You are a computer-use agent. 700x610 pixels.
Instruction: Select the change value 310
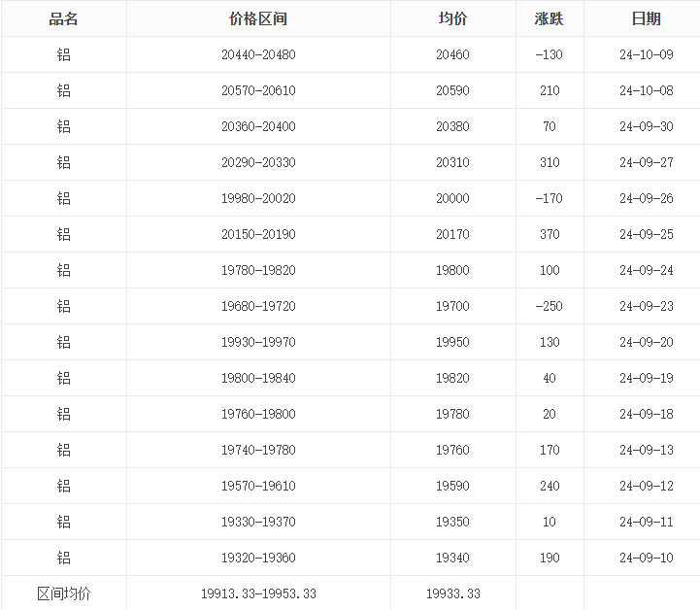[550, 162]
